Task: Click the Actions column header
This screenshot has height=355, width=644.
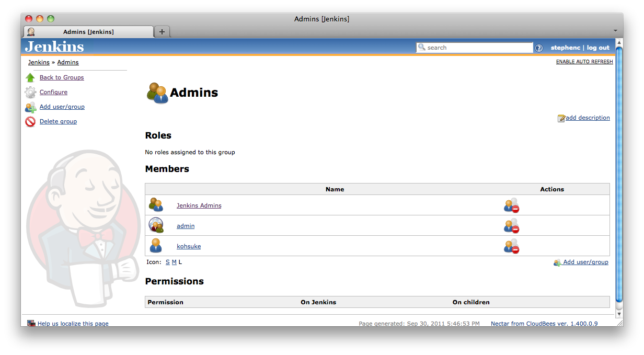Action: 552,189
